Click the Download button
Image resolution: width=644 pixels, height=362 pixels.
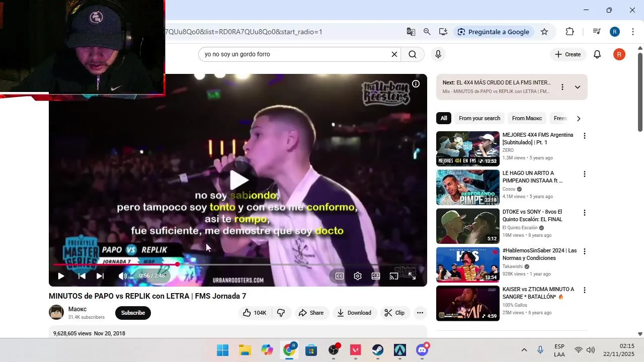[x=355, y=313]
